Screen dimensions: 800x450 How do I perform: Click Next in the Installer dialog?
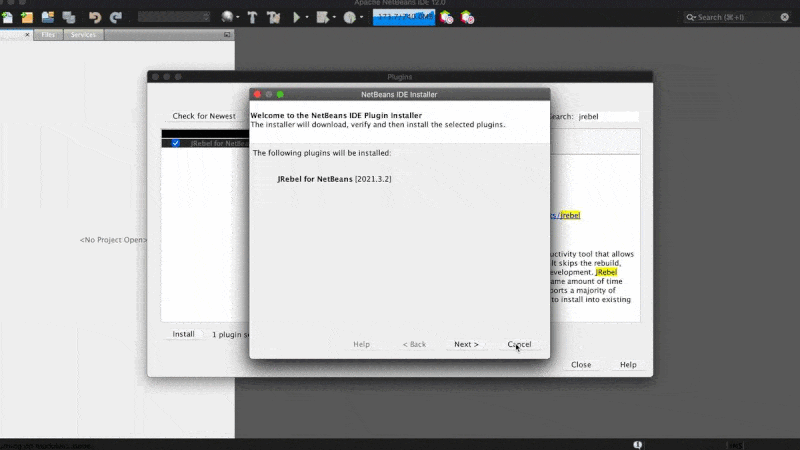pos(466,344)
